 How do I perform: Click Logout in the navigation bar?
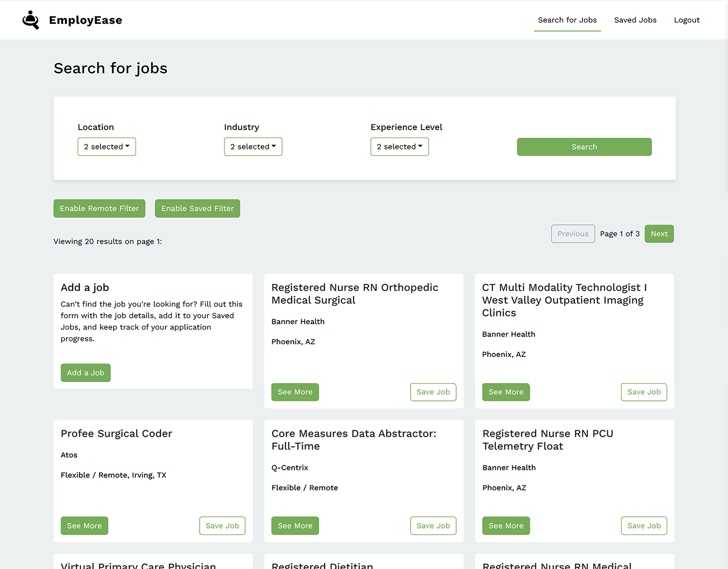coord(686,20)
